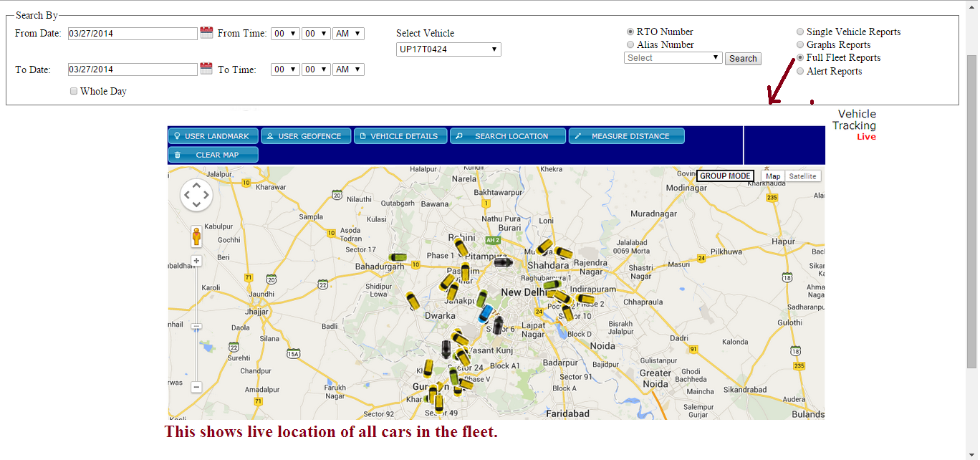Viewport: 980px width, 460px height.
Task: Switch to Satellite view
Action: coord(803,176)
